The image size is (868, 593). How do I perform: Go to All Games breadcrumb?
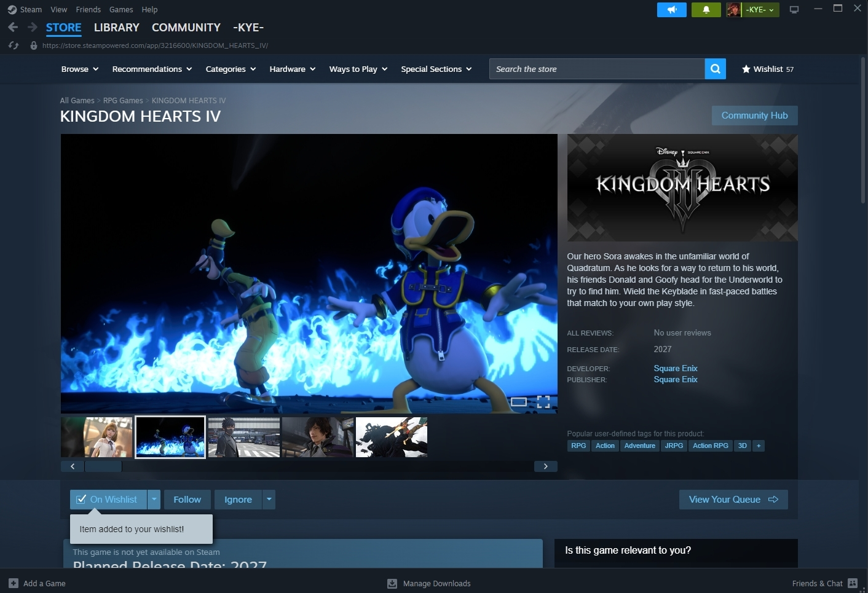click(77, 101)
